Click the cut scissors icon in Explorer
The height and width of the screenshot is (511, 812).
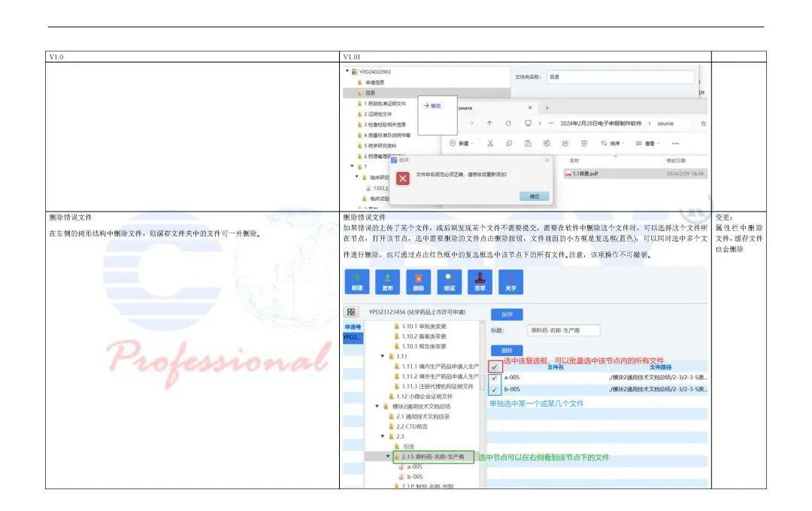[x=489, y=143]
